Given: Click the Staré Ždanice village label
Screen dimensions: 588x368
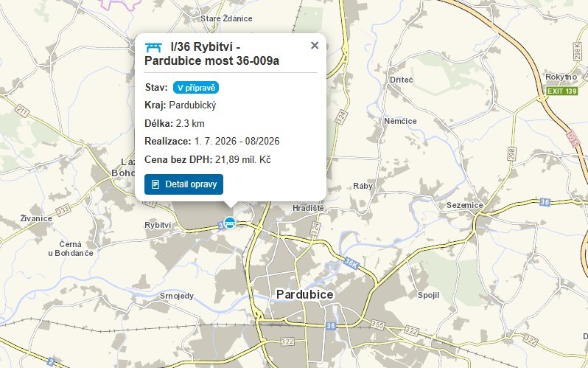Looking at the screenshot, I should tap(226, 18).
